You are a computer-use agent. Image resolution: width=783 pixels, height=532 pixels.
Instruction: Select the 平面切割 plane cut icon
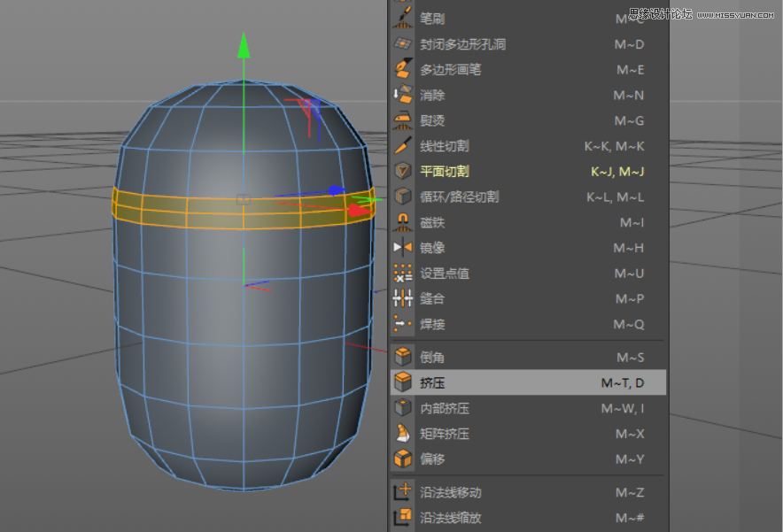point(403,172)
